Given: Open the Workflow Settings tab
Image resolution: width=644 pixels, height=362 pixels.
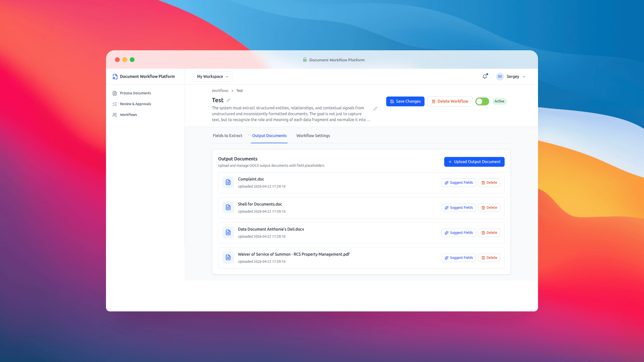Looking at the screenshot, I should click(x=313, y=135).
